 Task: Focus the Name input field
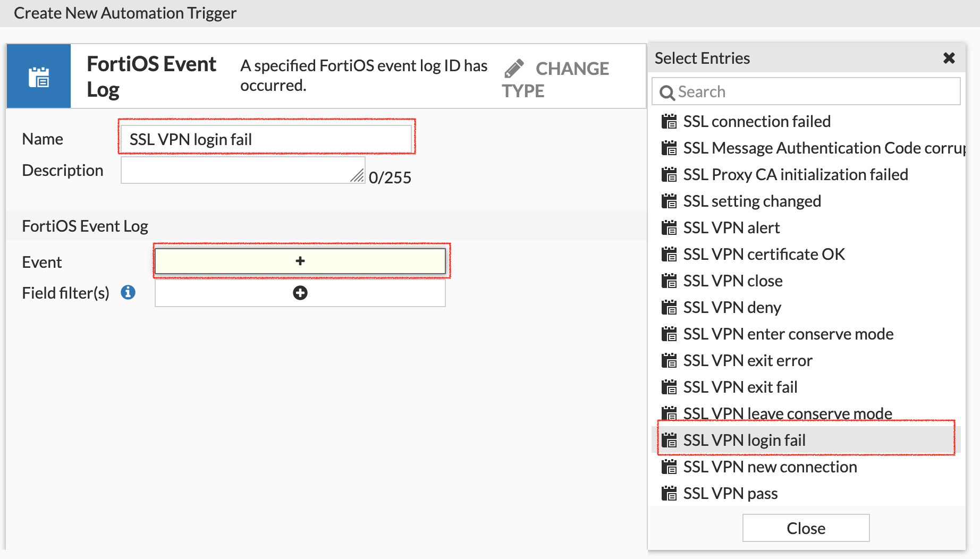[x=266, y=139]
